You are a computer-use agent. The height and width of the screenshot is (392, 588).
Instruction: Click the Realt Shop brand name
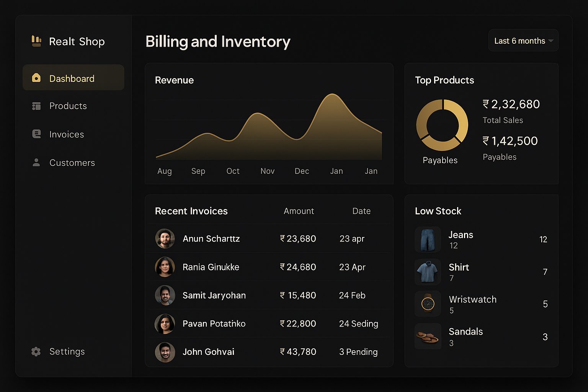pyautogui.click(x=77, y=41)
